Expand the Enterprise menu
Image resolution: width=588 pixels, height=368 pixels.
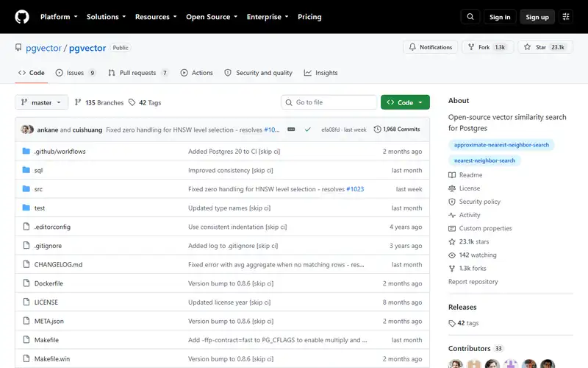tap(268, 17)
